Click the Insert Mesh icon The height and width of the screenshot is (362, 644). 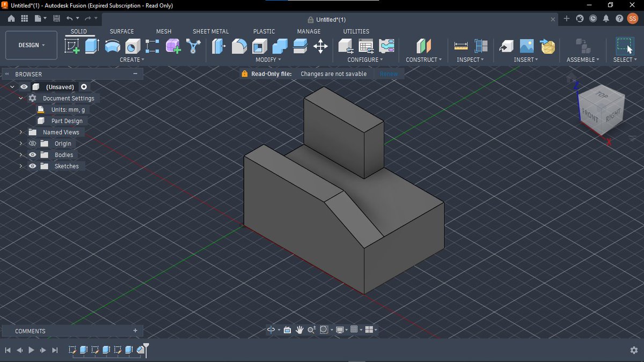point(547,46)
